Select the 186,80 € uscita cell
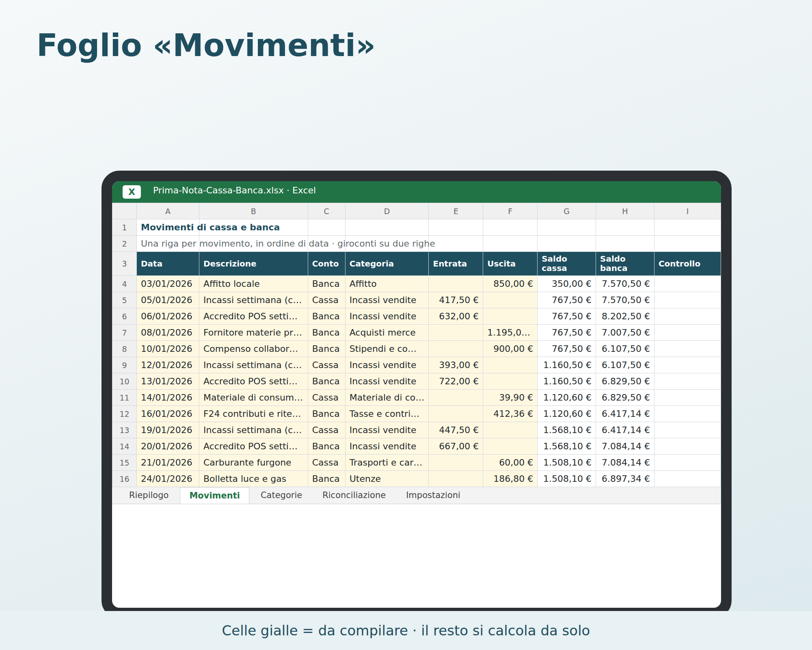The width and height of the screenshot is (812, 650). point(510,479)
